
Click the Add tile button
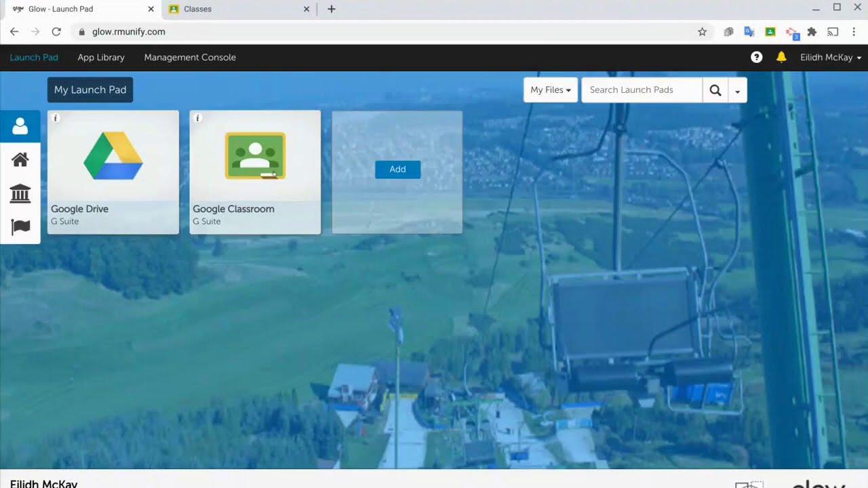397,169
